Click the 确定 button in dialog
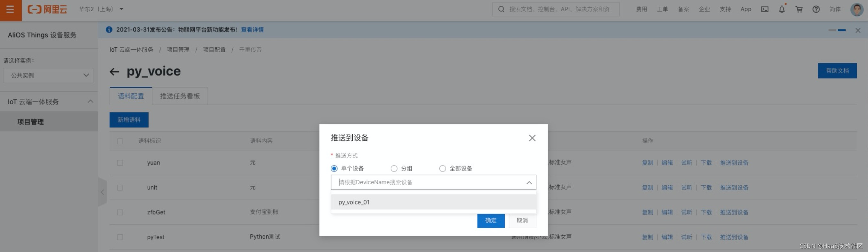Image resolution: width=868 pixels, height=252 pixels. pos(491,221)
